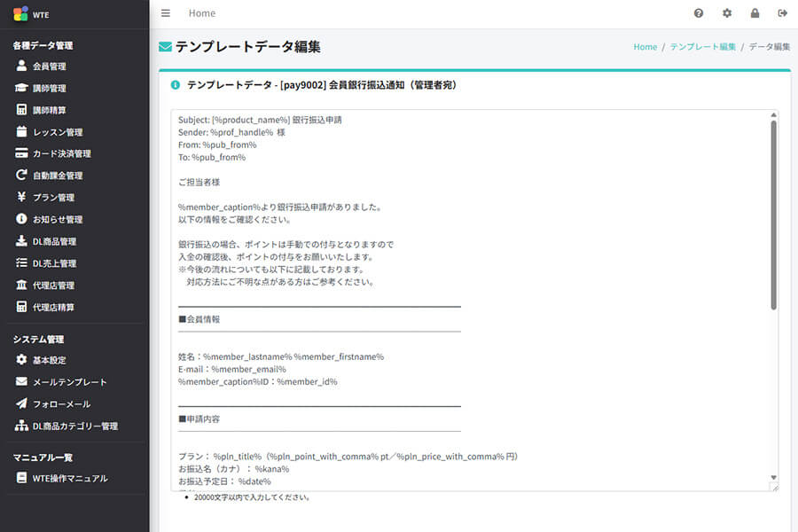The width and height of the screenshot is (798, 532).
Task: Open お知らせ管理 notifications info icon
Action: (x=21, y=219)
